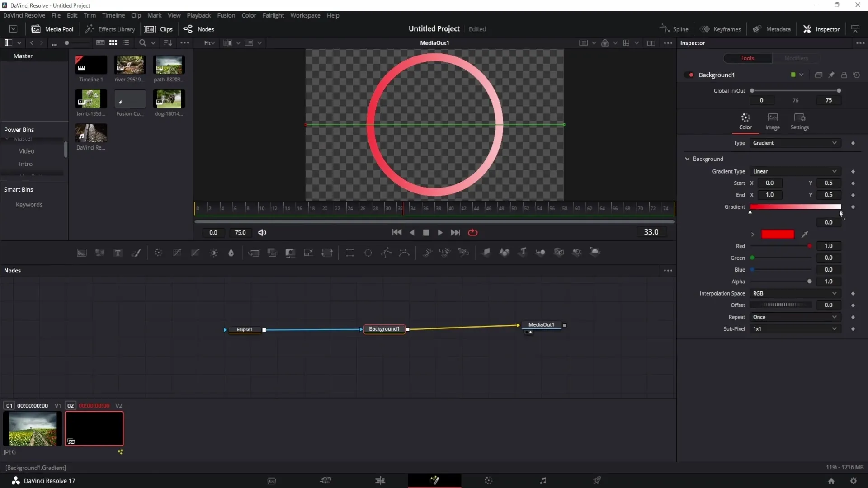Open Background1 tile color dropdown

801,75
